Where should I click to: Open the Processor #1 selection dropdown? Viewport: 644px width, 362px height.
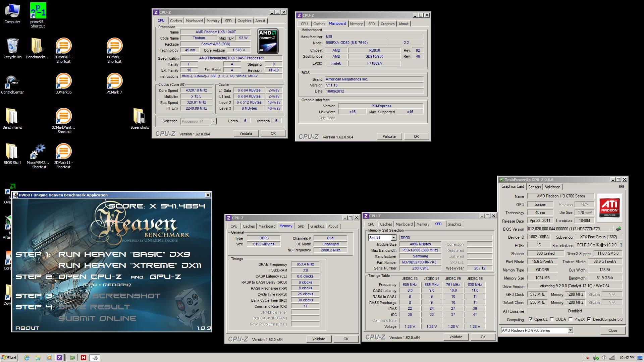click(x=199, y=121)
